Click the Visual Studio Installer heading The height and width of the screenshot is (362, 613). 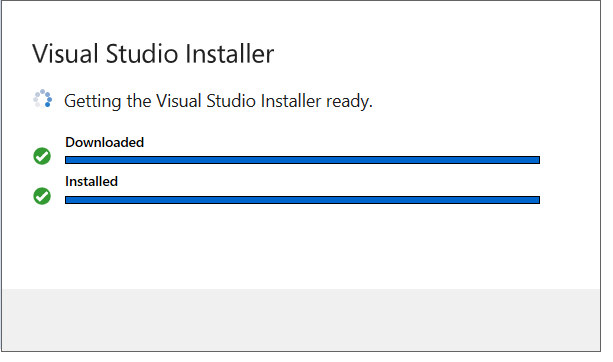(x=153, y=54)
